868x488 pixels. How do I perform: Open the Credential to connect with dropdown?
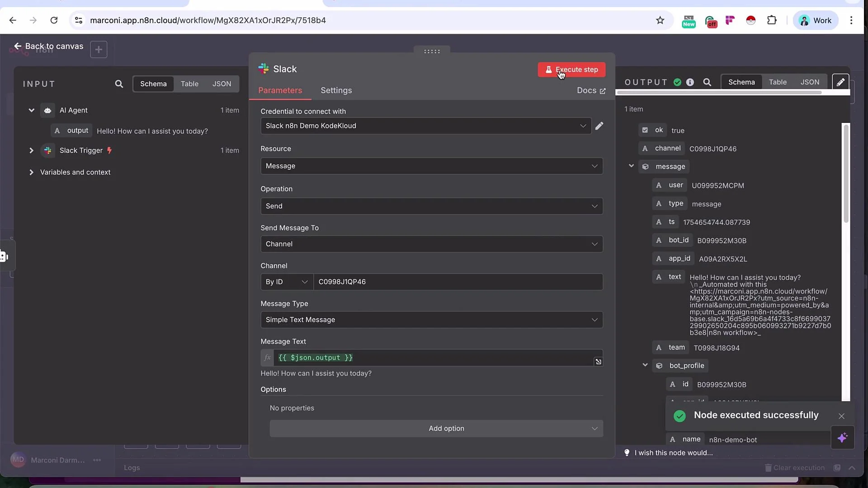426,126
